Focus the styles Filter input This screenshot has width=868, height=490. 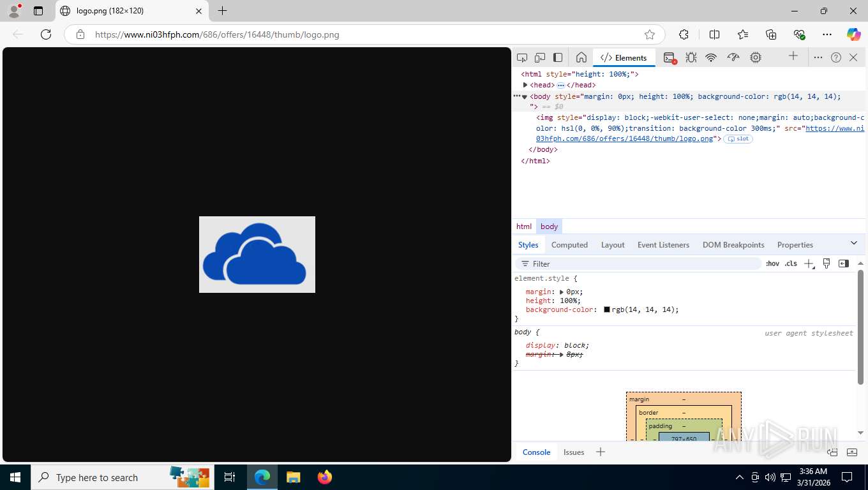click(x=638, y=264)
